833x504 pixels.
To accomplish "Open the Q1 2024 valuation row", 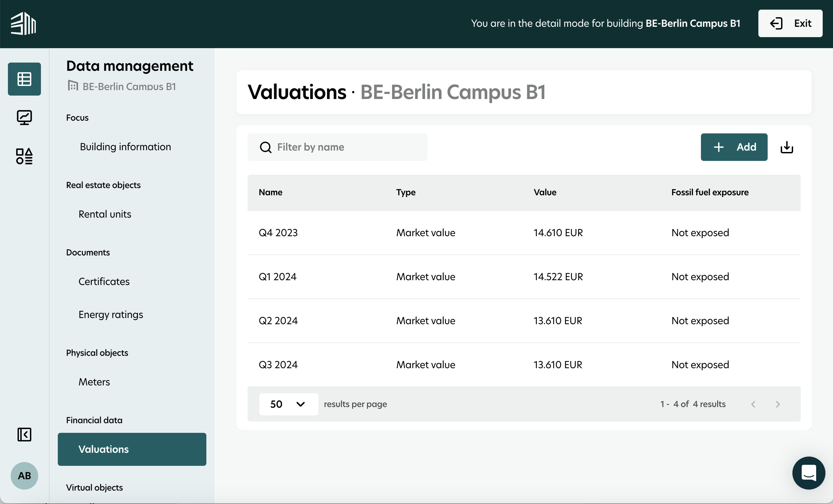I will click(524, 277).
